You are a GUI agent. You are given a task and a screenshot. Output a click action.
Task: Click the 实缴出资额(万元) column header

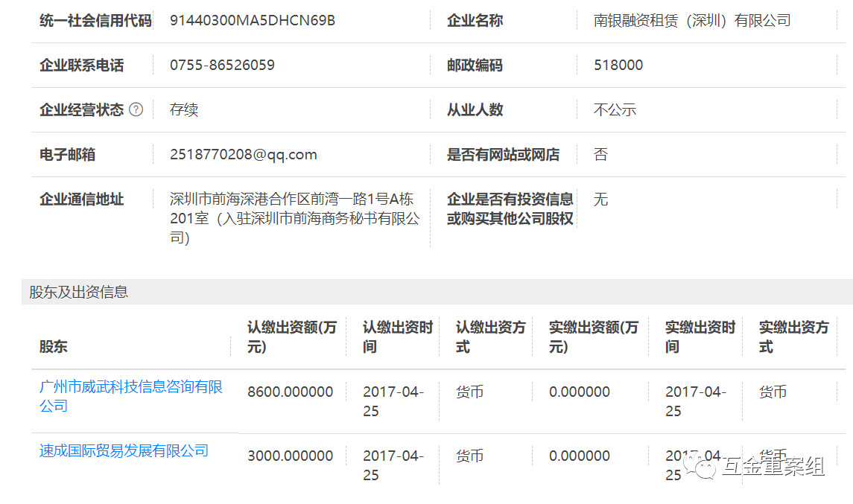[594, 336]
